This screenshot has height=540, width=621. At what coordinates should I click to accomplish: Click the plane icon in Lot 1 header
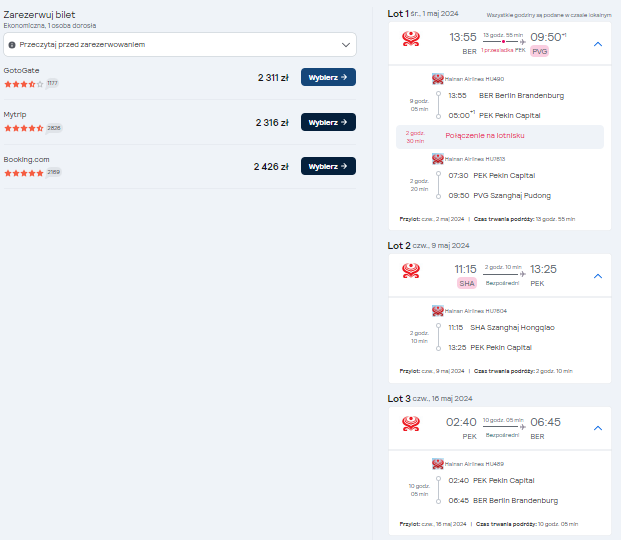point(523,42)
